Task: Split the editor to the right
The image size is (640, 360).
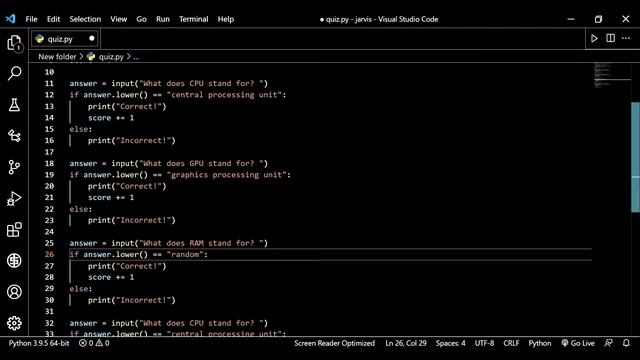Action: click(x=610, y=38)
